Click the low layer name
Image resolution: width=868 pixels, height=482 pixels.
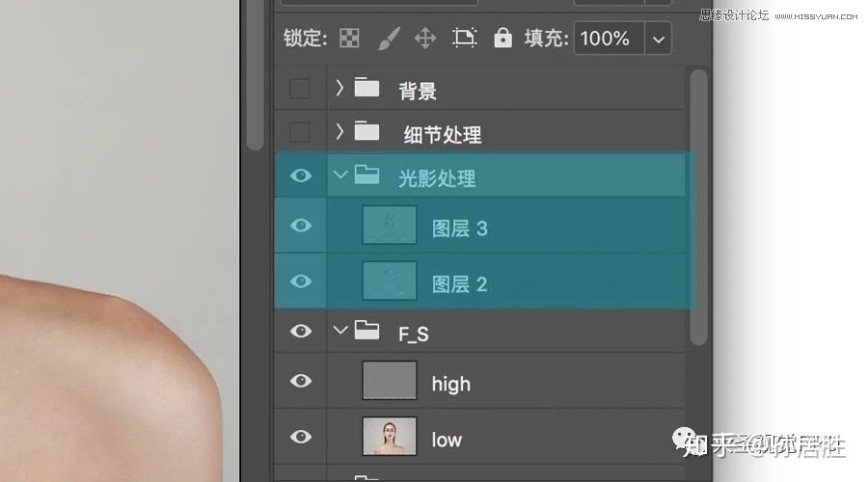coord(447,440)
